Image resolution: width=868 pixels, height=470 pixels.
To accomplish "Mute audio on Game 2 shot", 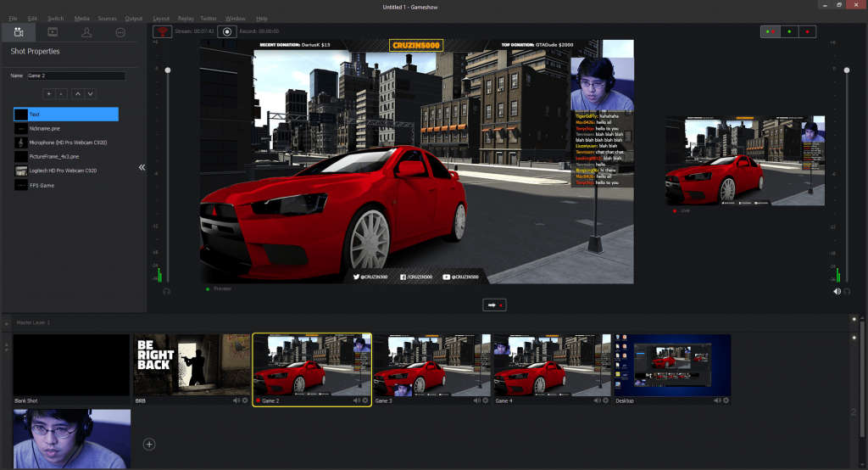I will (357, 400).
